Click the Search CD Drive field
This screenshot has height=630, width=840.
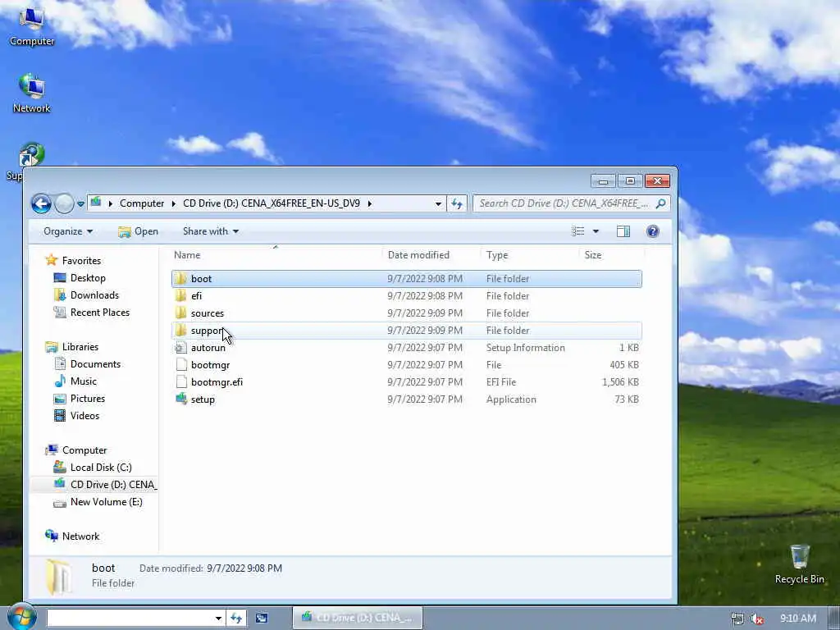coord(564,203)
